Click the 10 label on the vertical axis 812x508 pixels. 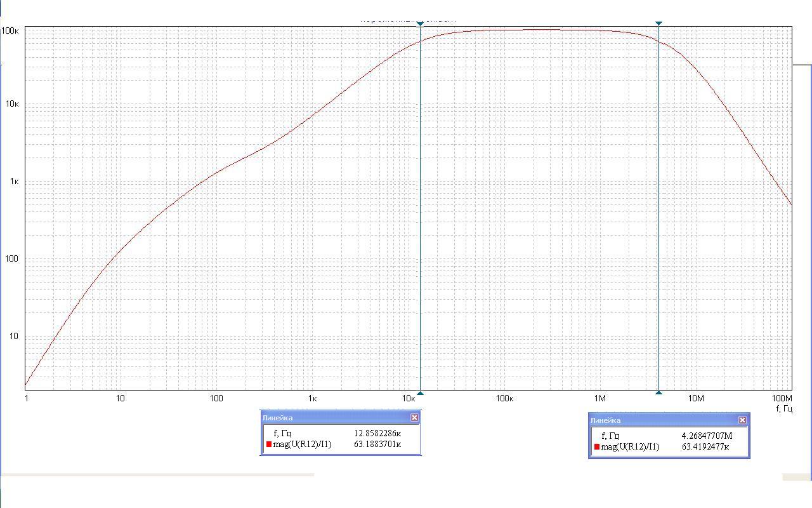click(15, 337)
